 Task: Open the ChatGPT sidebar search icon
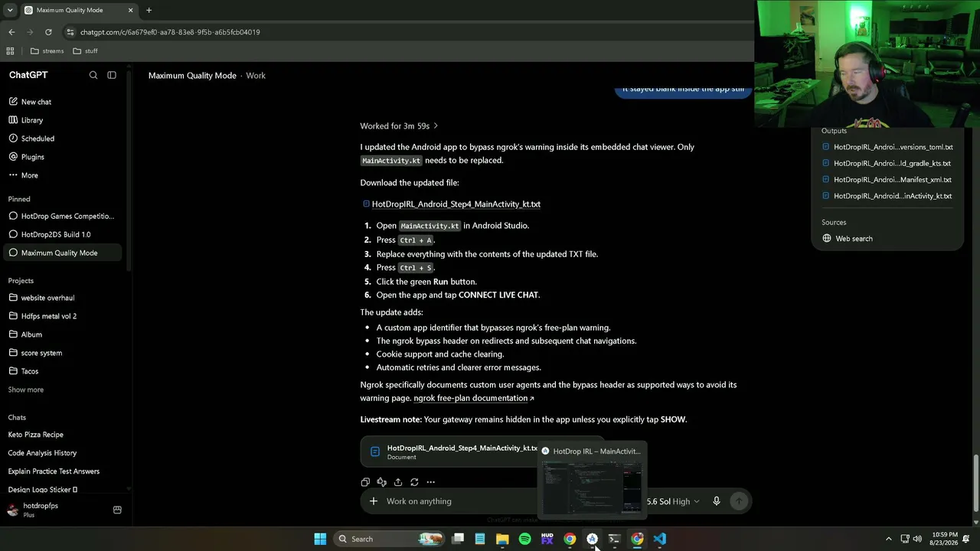[x=93, y=75]
